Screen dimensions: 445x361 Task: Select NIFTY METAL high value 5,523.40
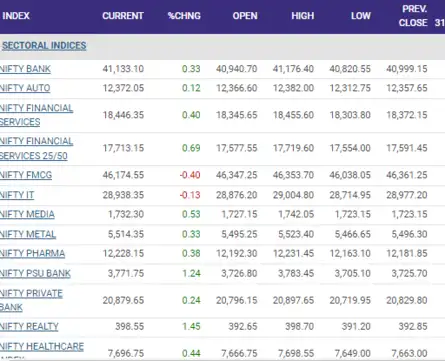pos(296,234)
